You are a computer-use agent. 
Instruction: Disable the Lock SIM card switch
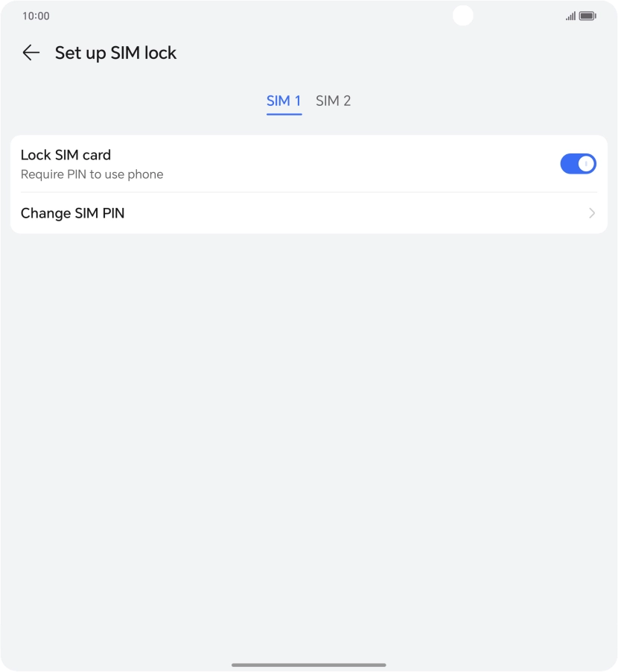coord(578,164)
